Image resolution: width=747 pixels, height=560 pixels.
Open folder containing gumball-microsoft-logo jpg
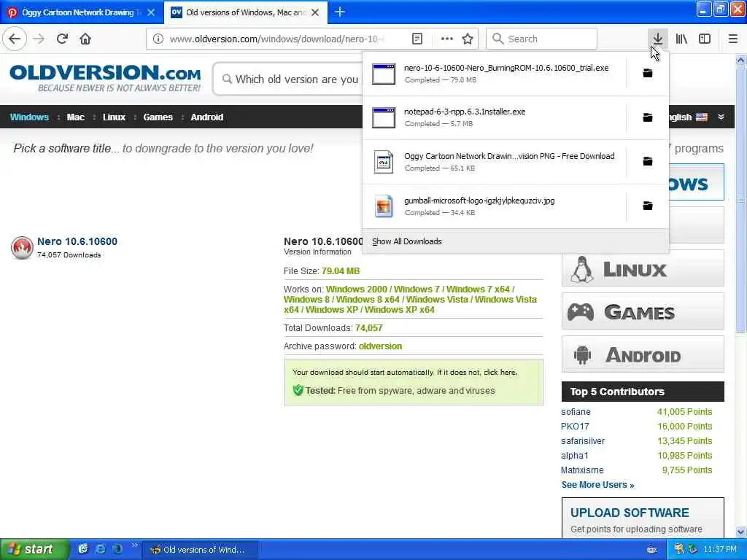click(x=648, y=206)
